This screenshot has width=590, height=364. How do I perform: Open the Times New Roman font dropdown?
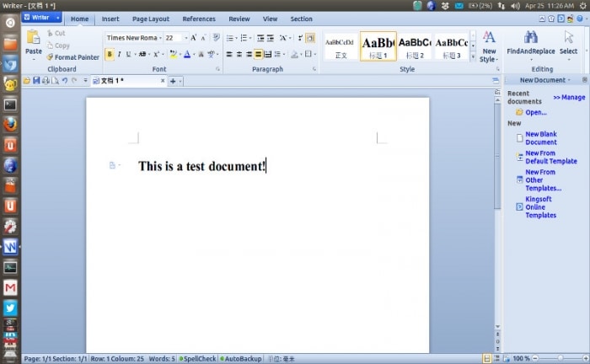point(134,38)
